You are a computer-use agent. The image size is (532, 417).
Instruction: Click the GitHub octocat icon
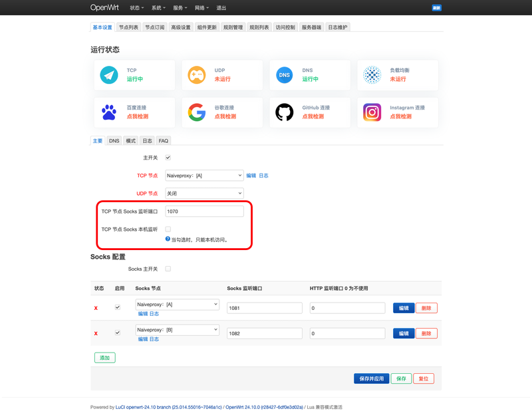[x=285, y=112]
